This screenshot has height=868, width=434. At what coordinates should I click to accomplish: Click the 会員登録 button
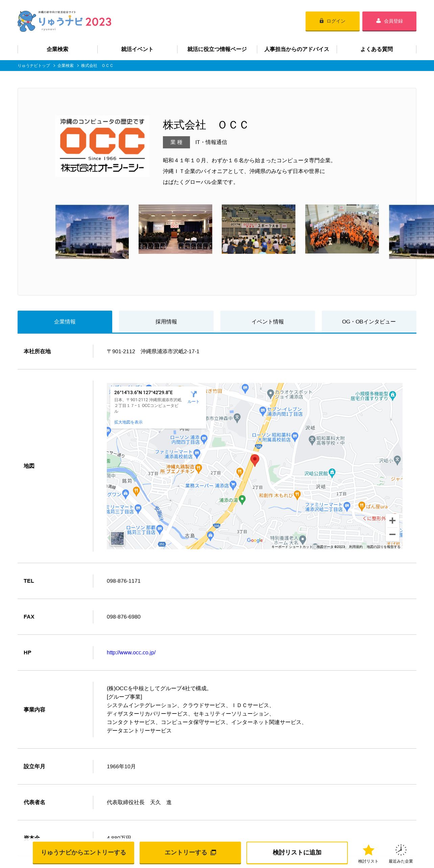click(x=389, y=21)
